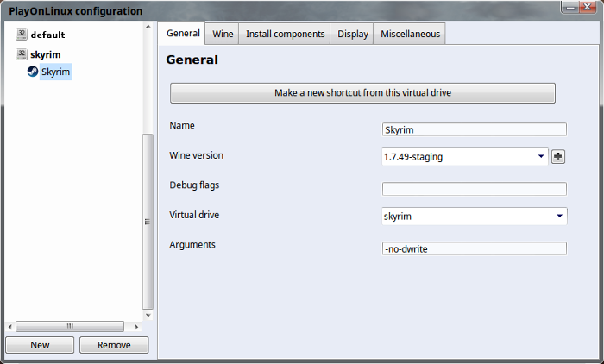Close the PlayOnLinux configuration window

click(x=588, y=7)
